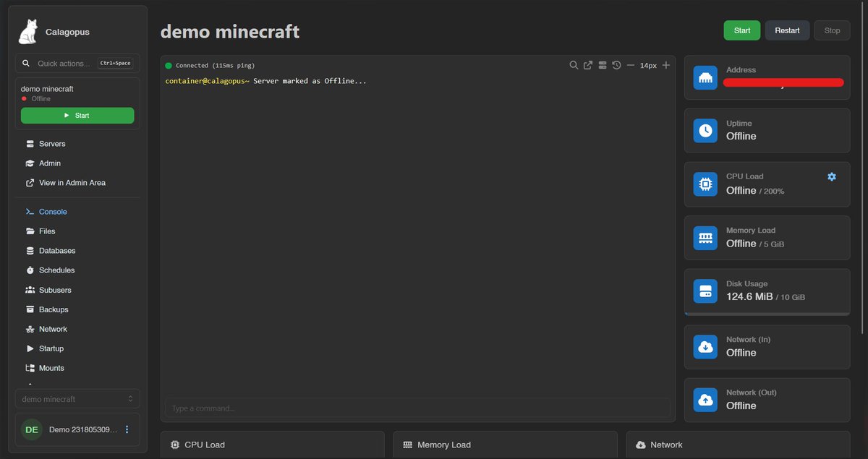Start demo minecraft from sidebar card
This screenshot has width=868, height=459.
77,115
